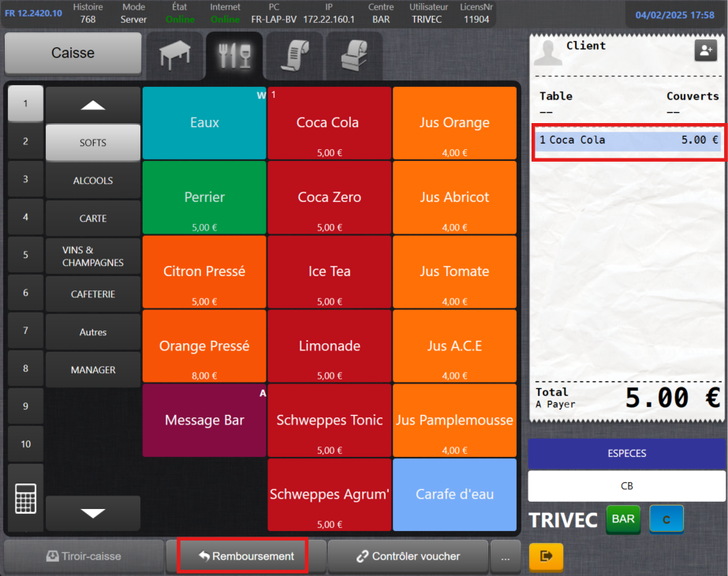Select the fork and glass menu tab
Image resolution: width=728 pixels, height=576 pixels.
tap(234, 55)
